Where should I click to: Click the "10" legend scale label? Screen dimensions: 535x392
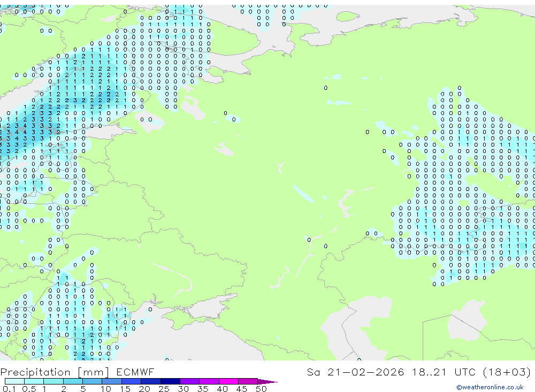tap(106, 389)
